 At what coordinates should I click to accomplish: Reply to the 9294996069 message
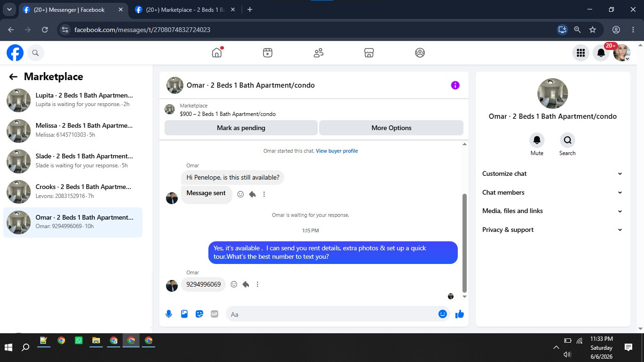[246, 284]
